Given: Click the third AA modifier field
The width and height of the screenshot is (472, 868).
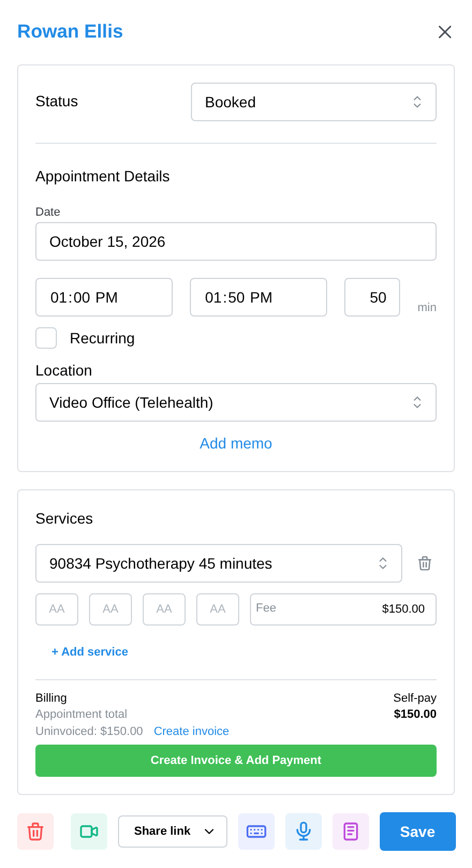Looking at the screenshot, I should click(x=164, y=609).
